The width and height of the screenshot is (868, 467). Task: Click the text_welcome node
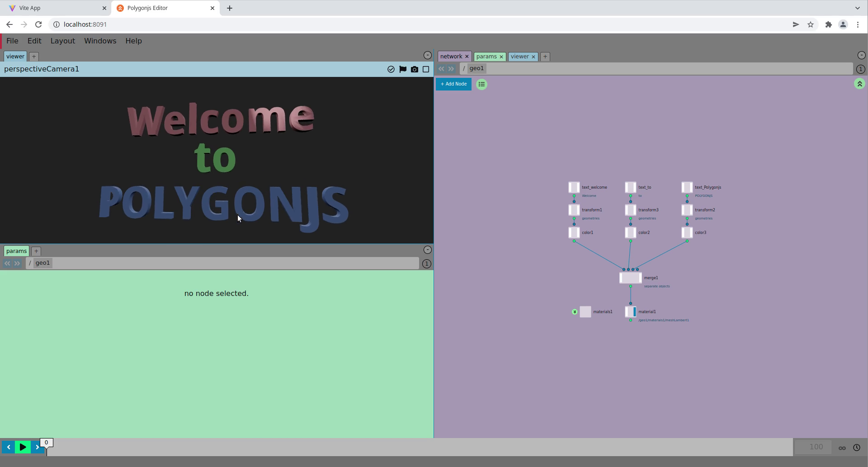tap(574, 187)
